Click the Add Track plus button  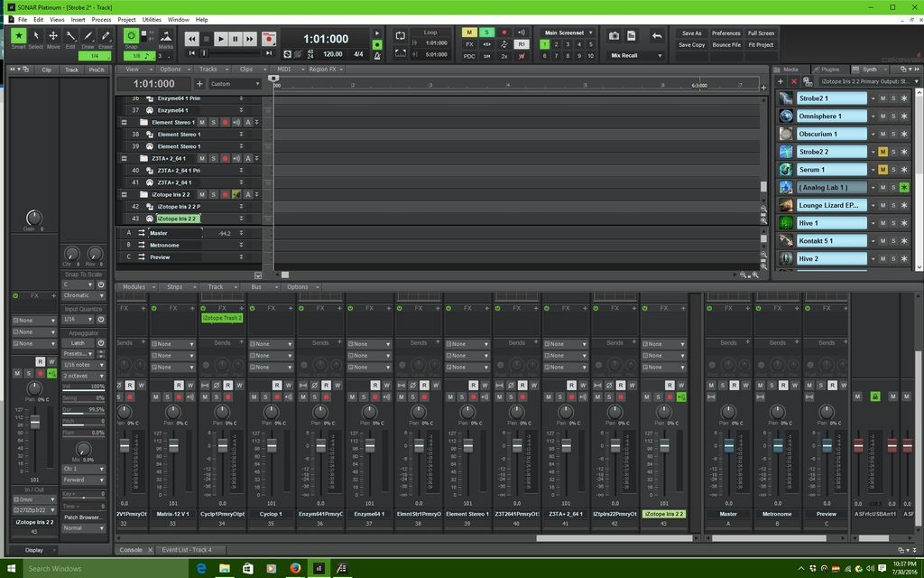199,84
